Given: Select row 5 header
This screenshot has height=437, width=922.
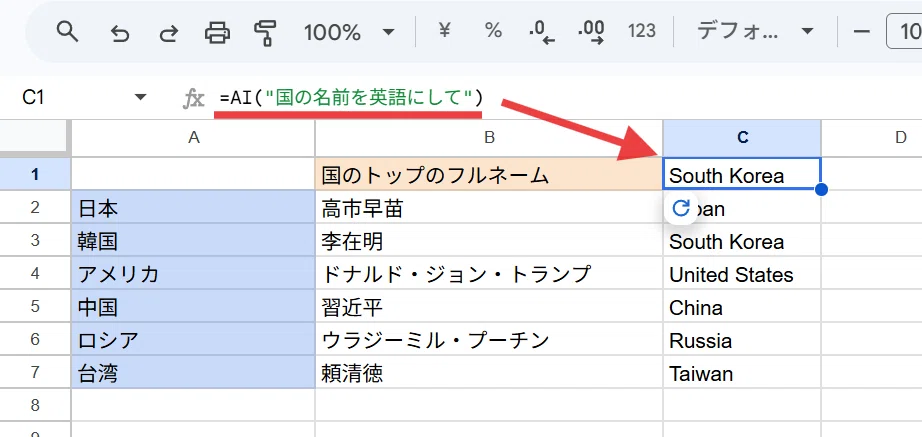Looking at the screenshot, I should click(35, 306).
